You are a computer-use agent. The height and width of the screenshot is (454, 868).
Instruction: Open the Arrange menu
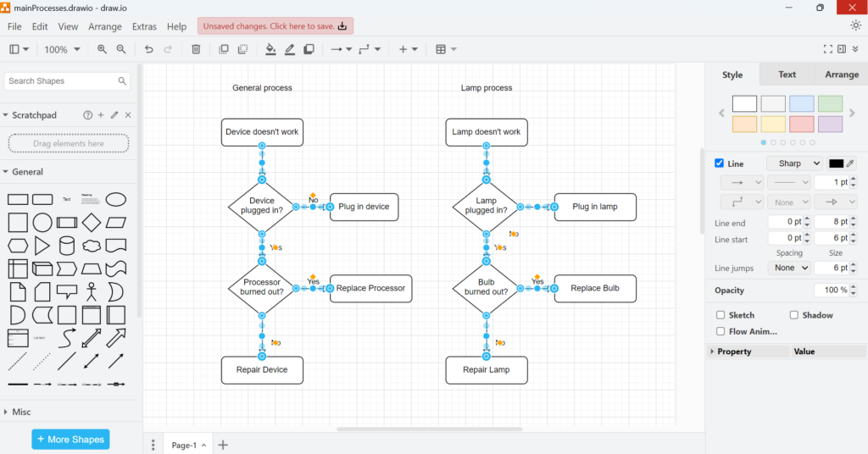coord(105,26)
